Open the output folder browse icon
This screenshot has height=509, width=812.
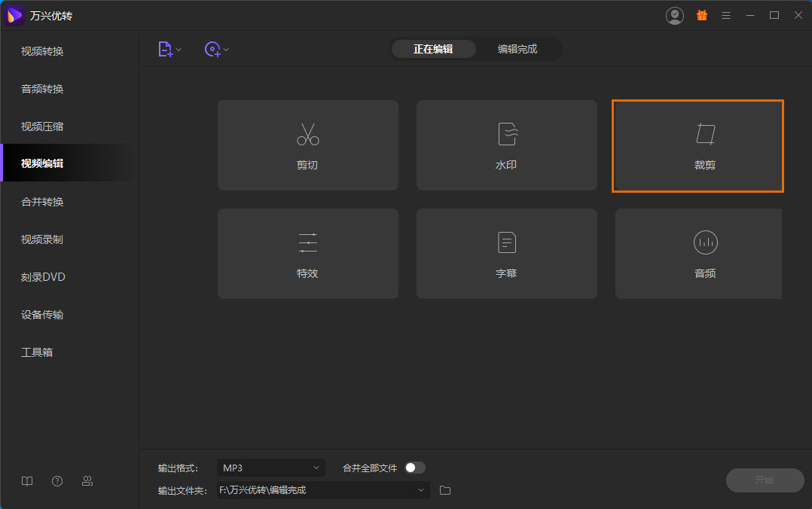[x=445, y=490]
